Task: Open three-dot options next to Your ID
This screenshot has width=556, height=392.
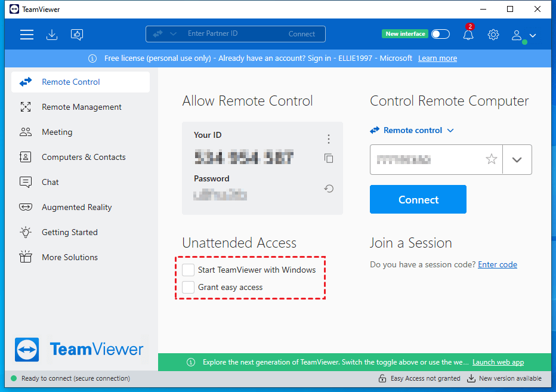Action: click(329, 139)
